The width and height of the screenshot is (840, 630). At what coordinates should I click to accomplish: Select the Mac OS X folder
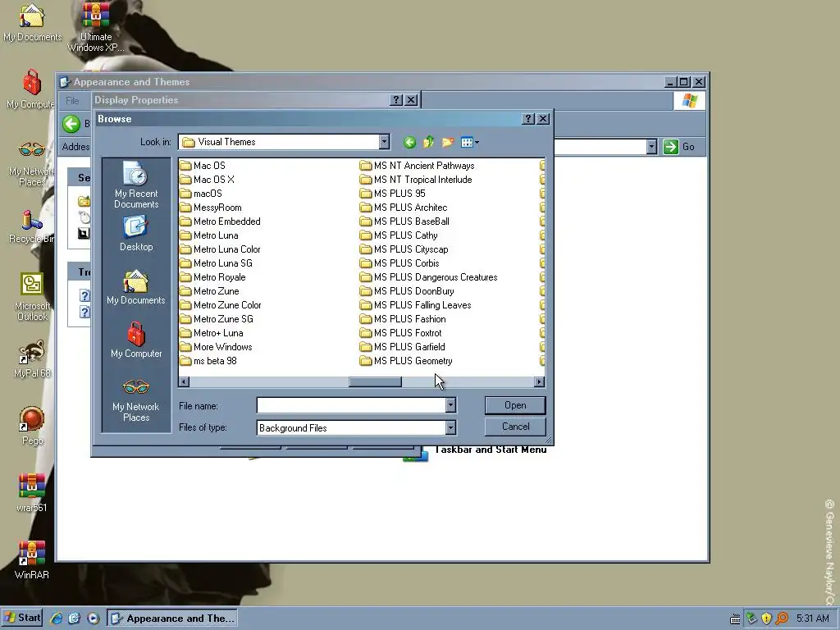[x=208, y=180]
